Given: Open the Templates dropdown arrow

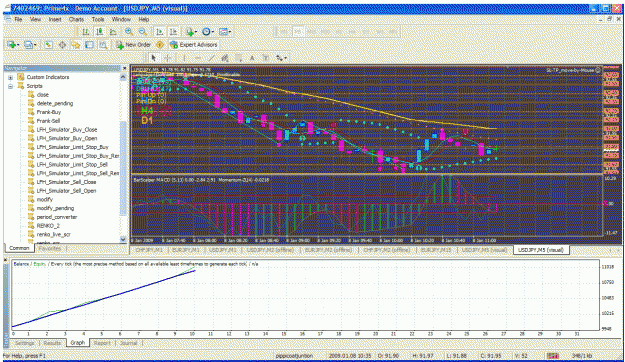Looking at the screenshot, I should (230, 32).
